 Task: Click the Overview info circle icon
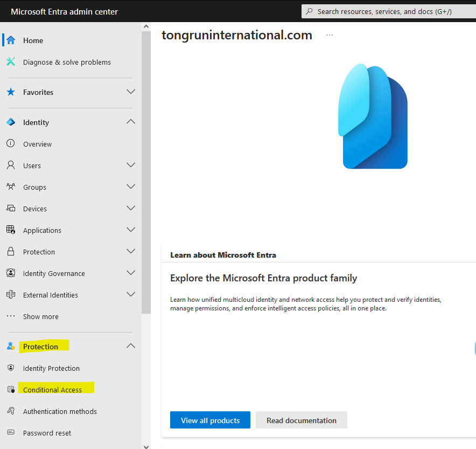(11, 143)
